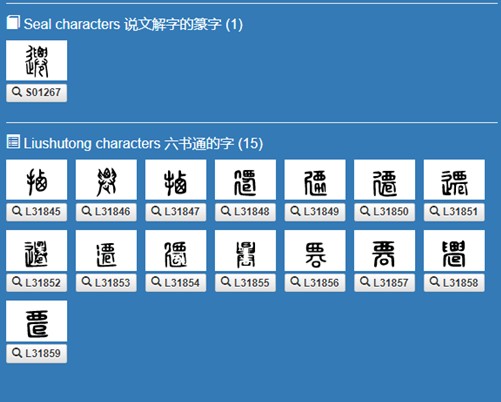This screenshot has height=402, width=501.
Task: Open the L31851 lookup button
Action: point(454,212)
